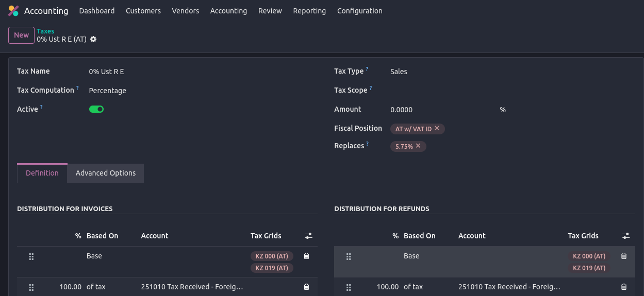The height and width of the screenshot is (296, 644).
Task: Open the Configuration menu
Action: (x=359, y=11)
